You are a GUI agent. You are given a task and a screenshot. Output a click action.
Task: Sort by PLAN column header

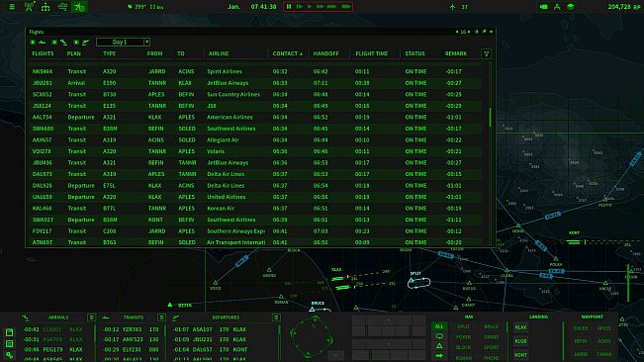(x=73, y=53)
